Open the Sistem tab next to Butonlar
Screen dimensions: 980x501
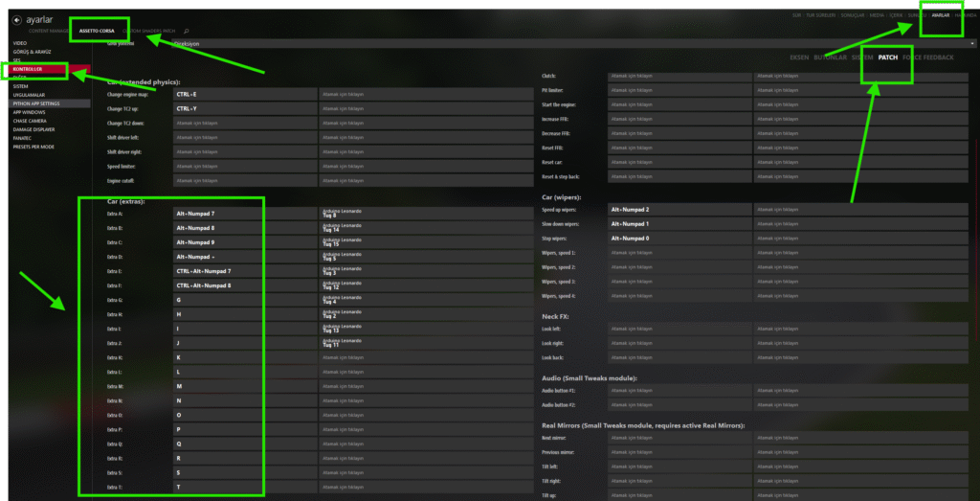point(862,57)
